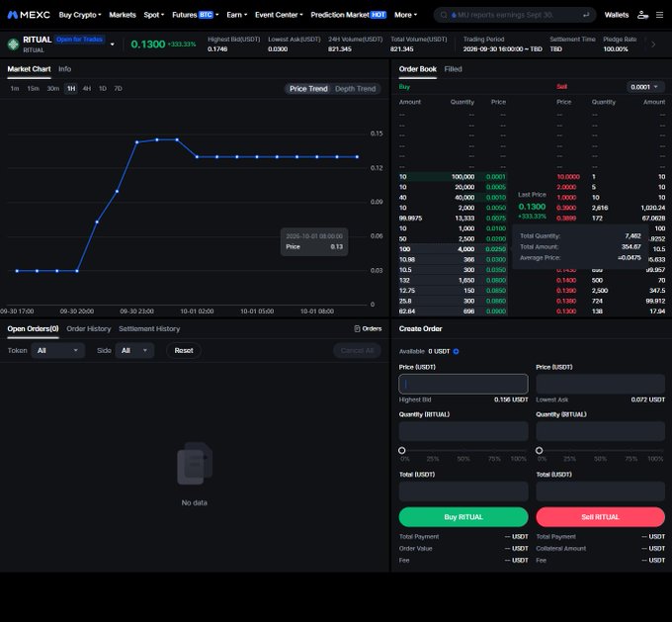This screenshot has width=672, height=622.
Task: Select the 1D chart interval
Action: [x=103, y=88]
